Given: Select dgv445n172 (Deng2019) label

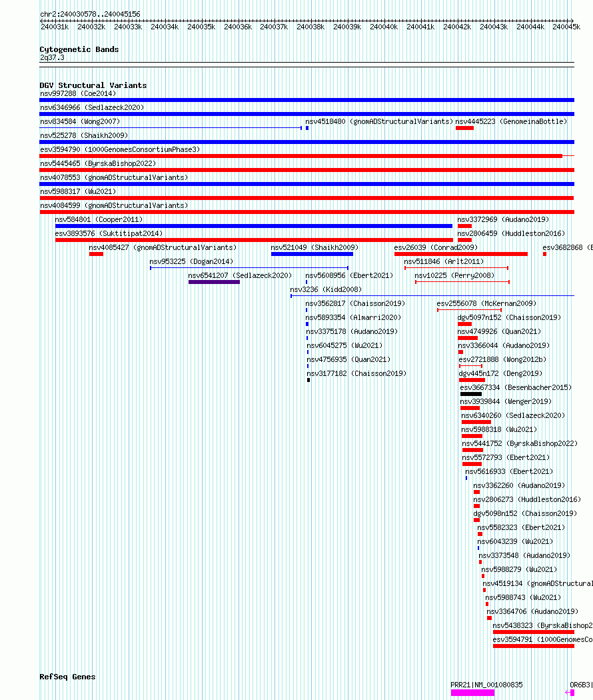Looking at the screenshot, I should pos(500,373).
